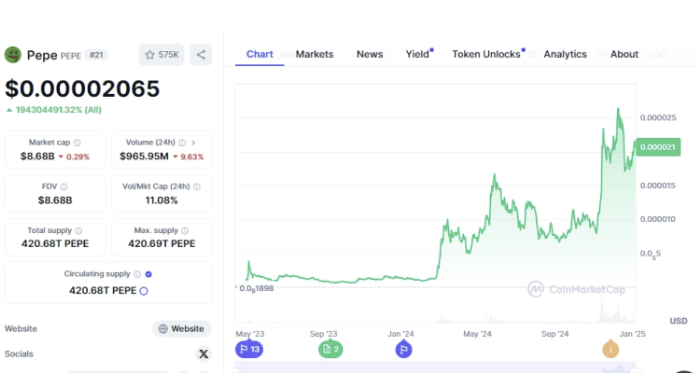The width and height of the screenshot is (699, 373).
Task: Open Market cap info icon
Action: tap(77, 143)
